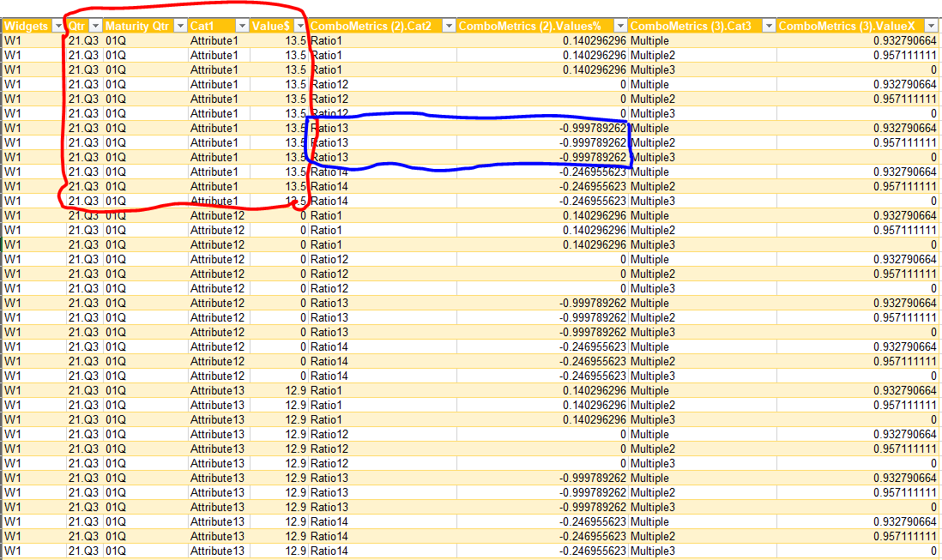Select Multiple3 cell in Attribute1 Ratio12 row

click(x=702, y=113)
